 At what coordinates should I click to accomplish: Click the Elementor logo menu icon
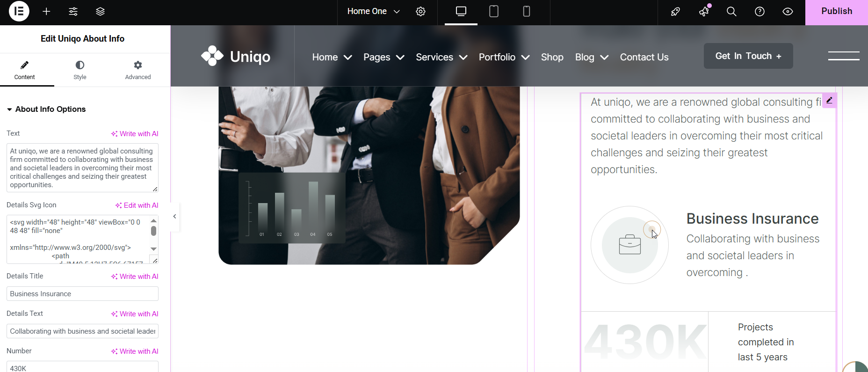19,12
